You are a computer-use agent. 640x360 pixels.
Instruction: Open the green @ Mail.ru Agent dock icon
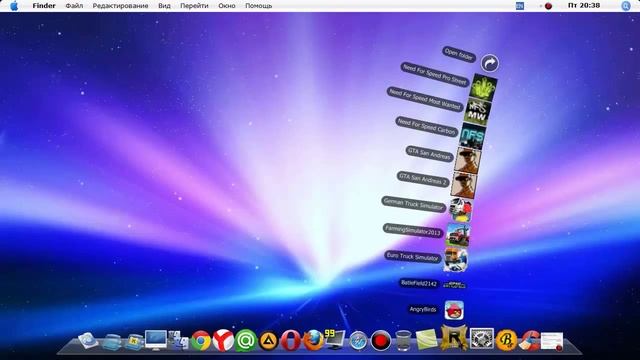coord(246,340)
